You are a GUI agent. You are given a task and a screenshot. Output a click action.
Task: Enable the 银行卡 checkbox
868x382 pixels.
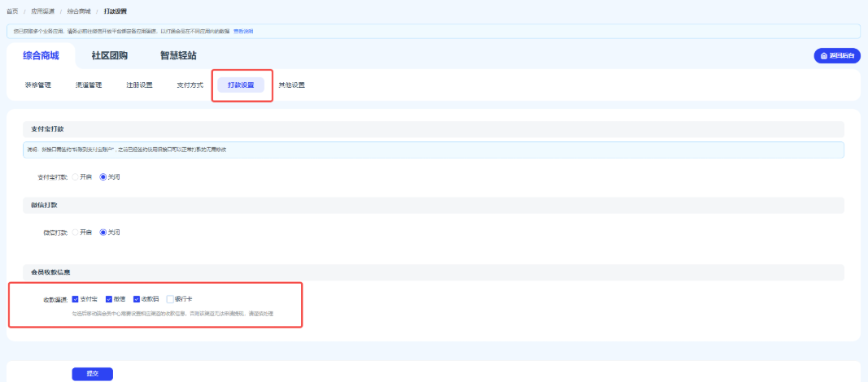point(170,299)
